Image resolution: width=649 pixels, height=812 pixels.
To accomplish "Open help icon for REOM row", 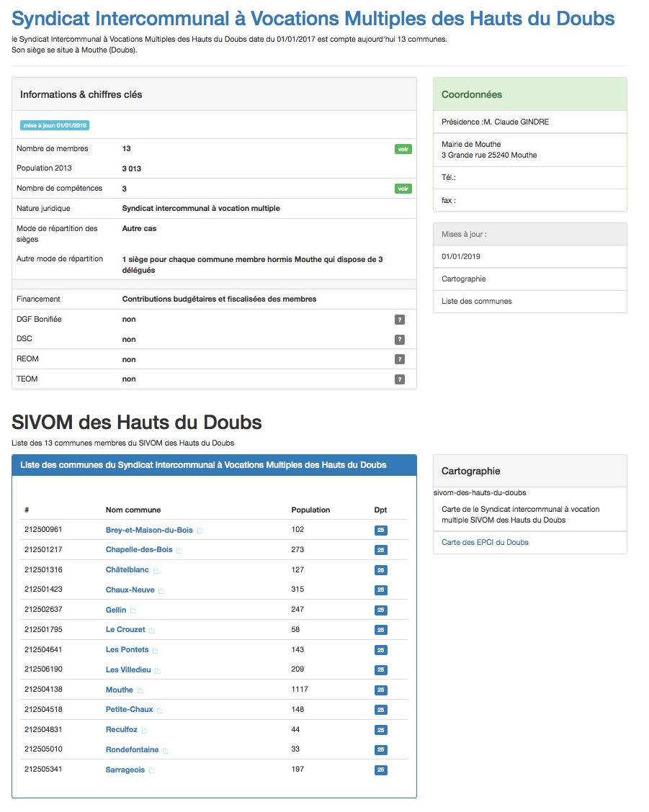I will 399,359.
